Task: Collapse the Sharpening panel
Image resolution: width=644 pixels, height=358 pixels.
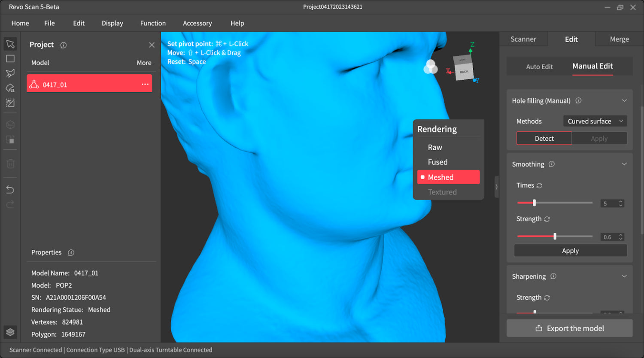Action: tap(624, 276)
